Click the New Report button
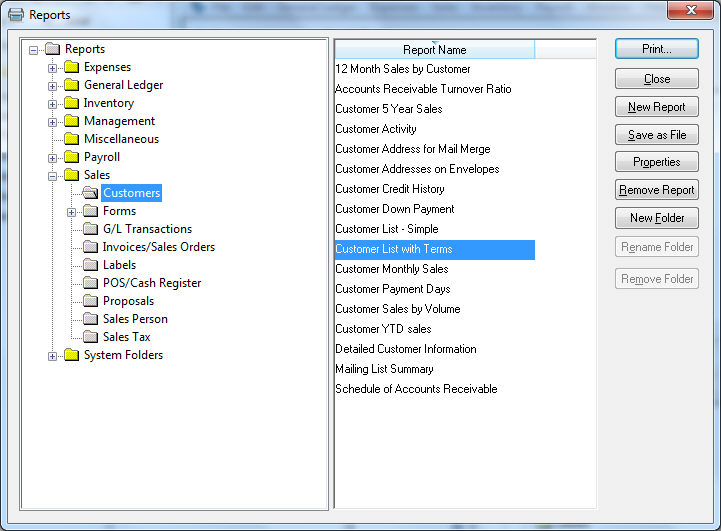721x531 pixels. coord(656,107)
